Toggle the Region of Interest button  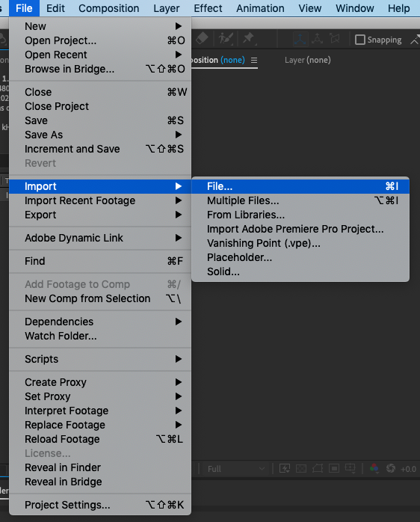tap(334, 469)
